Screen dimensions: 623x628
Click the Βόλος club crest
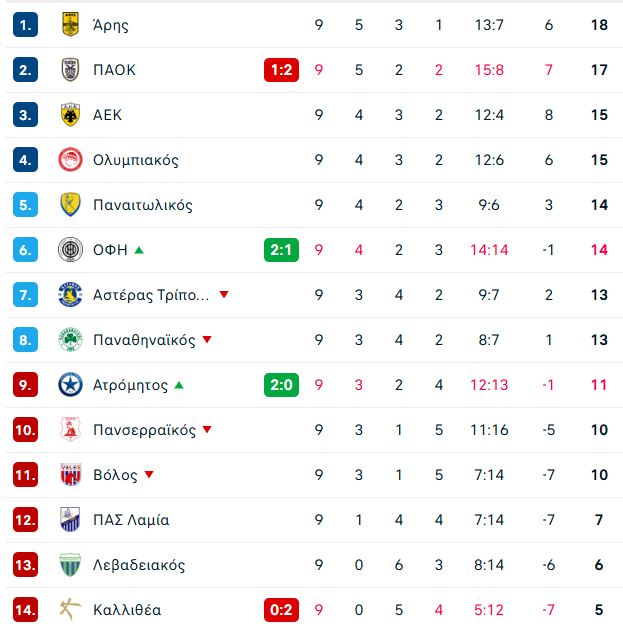tap(70, 475)
